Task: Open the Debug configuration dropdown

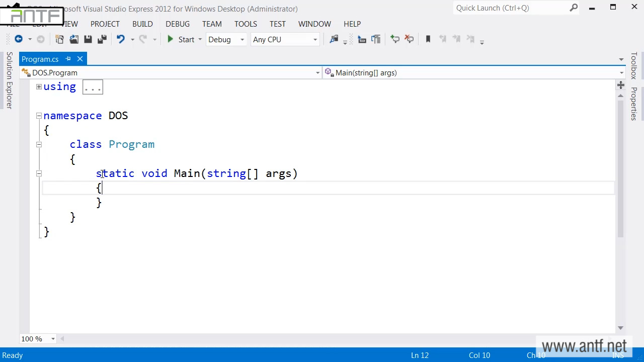Action: 226,39
